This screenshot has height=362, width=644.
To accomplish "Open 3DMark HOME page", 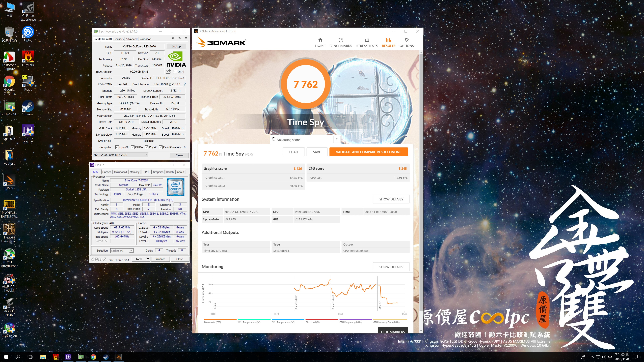I will coord(320,42).
